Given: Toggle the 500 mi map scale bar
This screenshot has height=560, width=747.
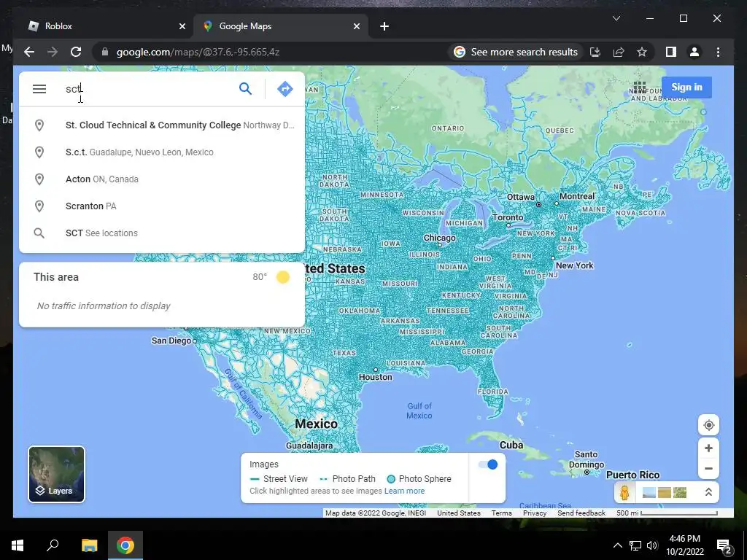Looking at the screenshot, I should tap(667, 513).
